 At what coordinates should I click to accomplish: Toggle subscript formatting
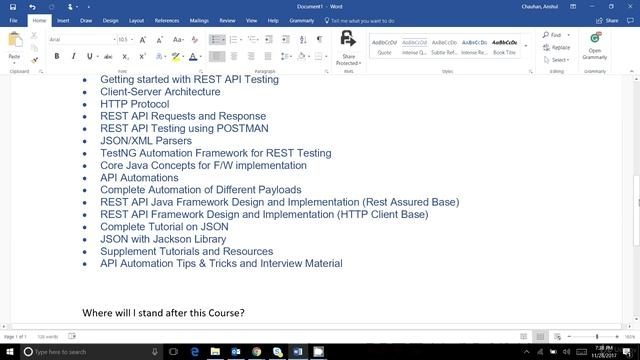[125, 56]
